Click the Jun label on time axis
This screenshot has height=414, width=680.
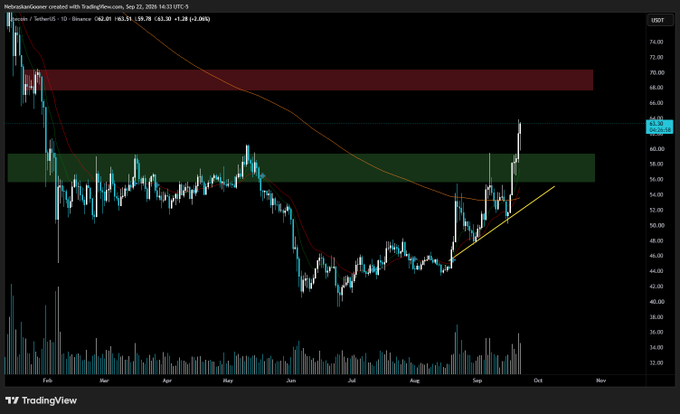pos(291,381)
